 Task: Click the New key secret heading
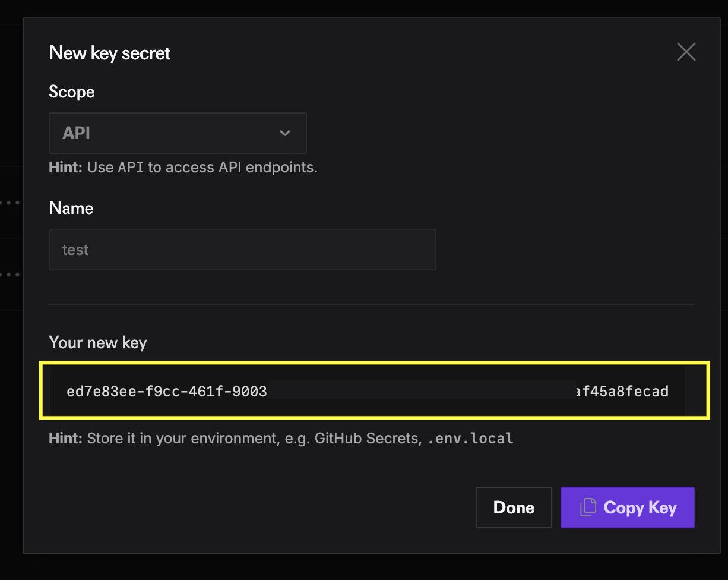110,53
